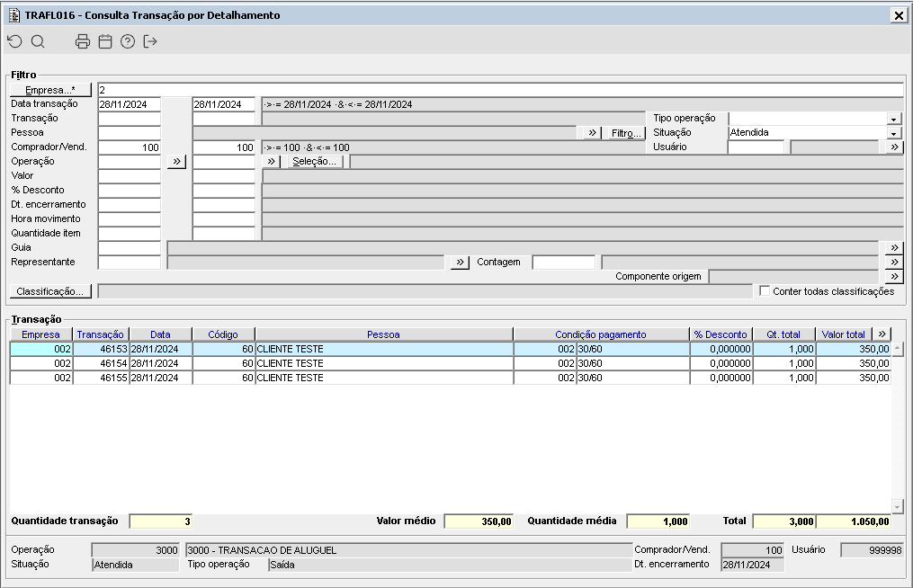Click the » button beside Pessoa filter
This screenshot has height=588, width=913.
pos(592,133)
